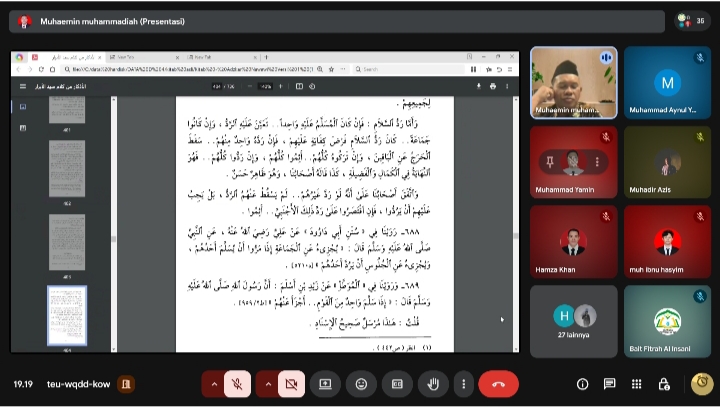Select muh ibnu hasyim participant tile
Image resolution: width=720 pixels, height=408 pixels.
(667, 242)
